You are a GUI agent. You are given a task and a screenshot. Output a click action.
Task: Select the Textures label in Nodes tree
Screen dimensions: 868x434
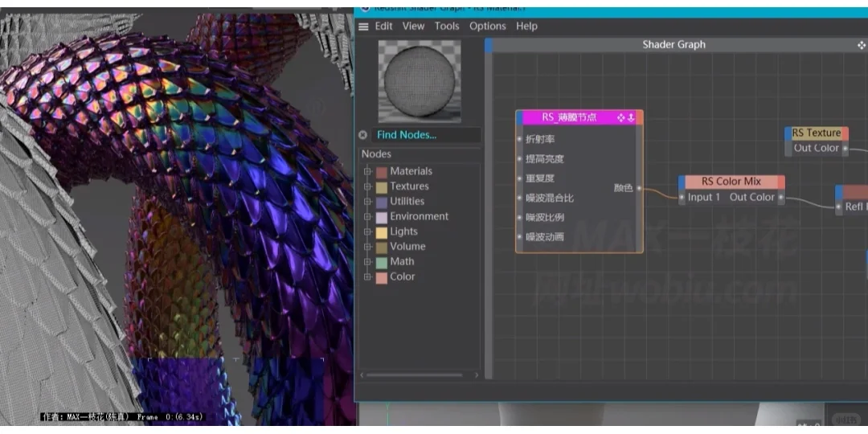[x=409, y=186]
